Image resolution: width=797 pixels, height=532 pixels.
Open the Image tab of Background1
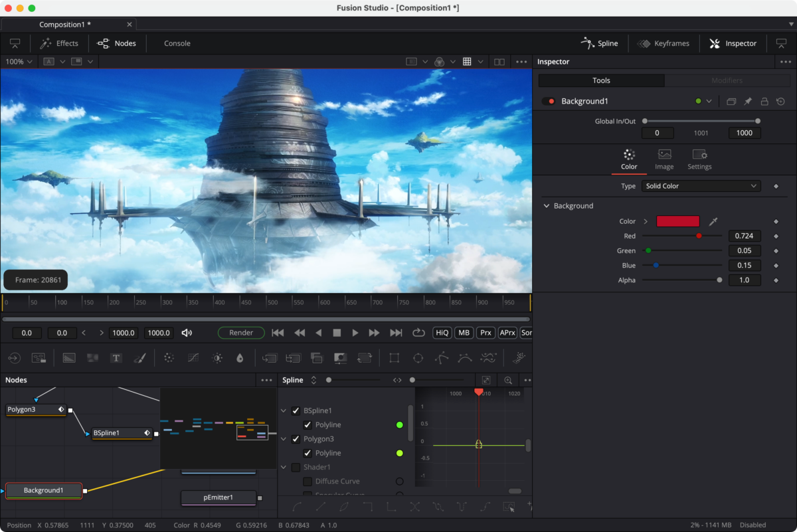(664, 159)
